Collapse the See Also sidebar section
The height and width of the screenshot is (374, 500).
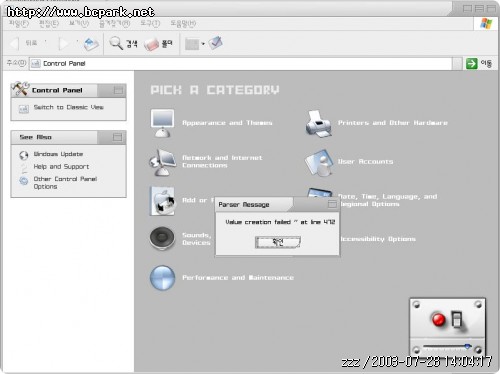(117, 137)
